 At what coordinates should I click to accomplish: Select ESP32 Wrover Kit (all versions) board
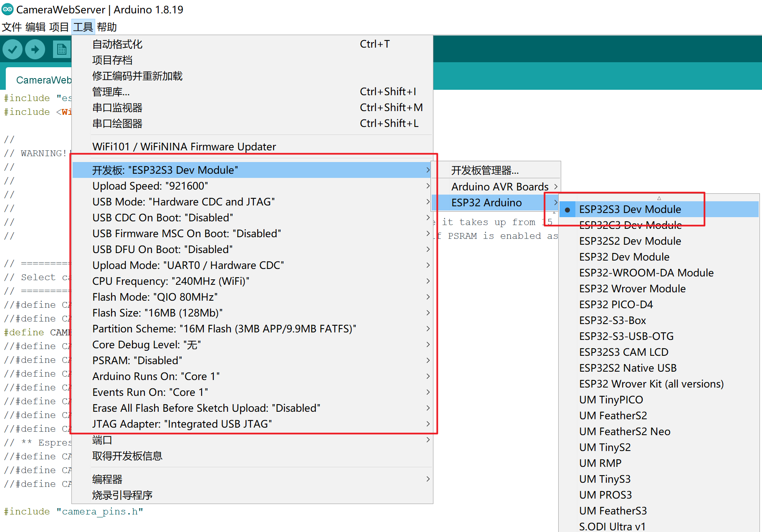click(x=659, y=384)
